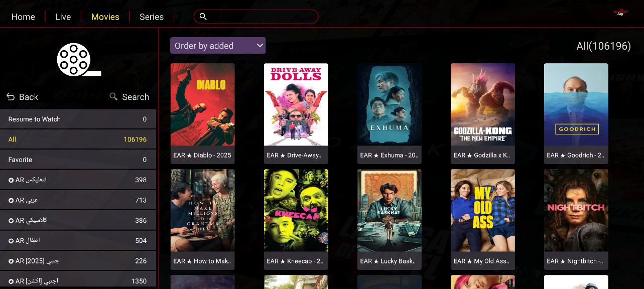
Task: Type in the top search field
Action: (x=261, y=17)
